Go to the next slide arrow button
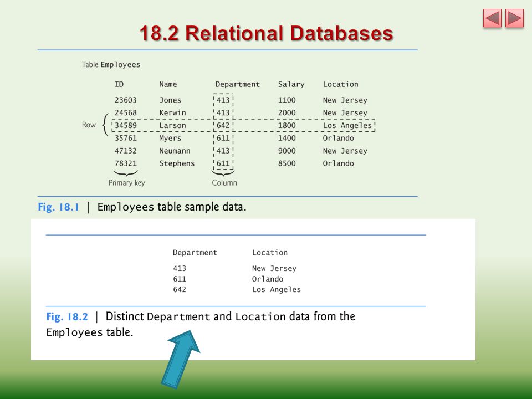This screenshot has height=399, width=532. [x=514, y=18]
